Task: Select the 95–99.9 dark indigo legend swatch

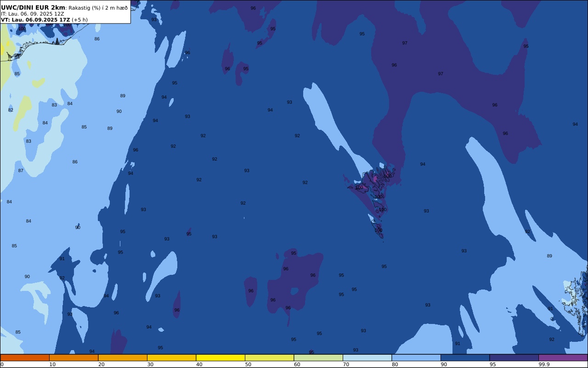Action: tap(514, 357)
